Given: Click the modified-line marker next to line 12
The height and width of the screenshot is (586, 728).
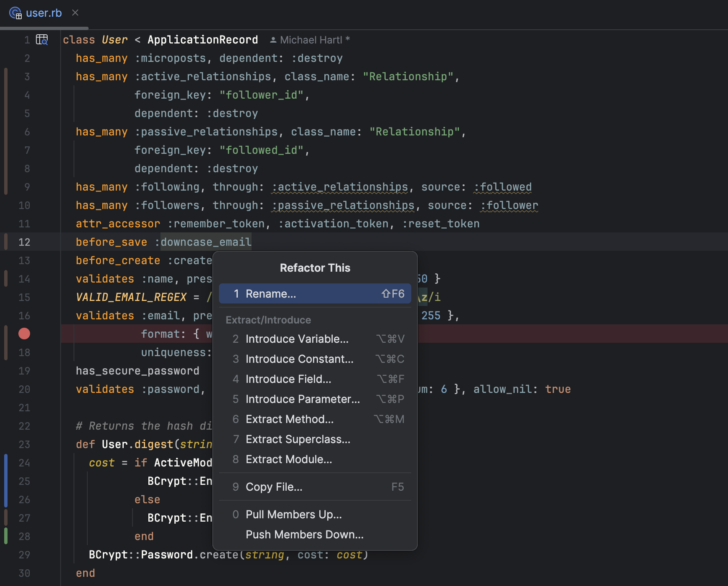Looking at the screenshot, I should click(6, 242).
